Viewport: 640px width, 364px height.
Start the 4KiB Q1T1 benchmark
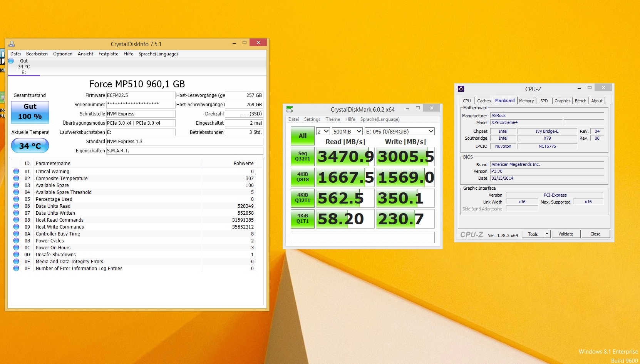303,219
